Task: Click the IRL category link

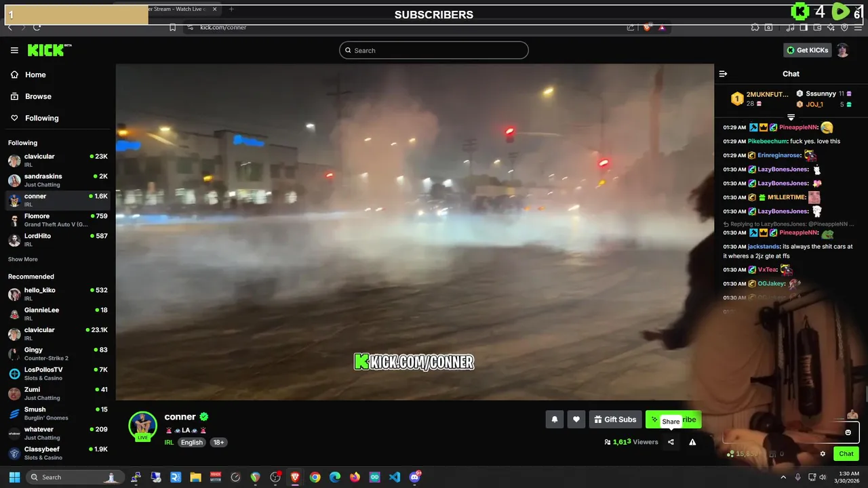Action: 169,443
